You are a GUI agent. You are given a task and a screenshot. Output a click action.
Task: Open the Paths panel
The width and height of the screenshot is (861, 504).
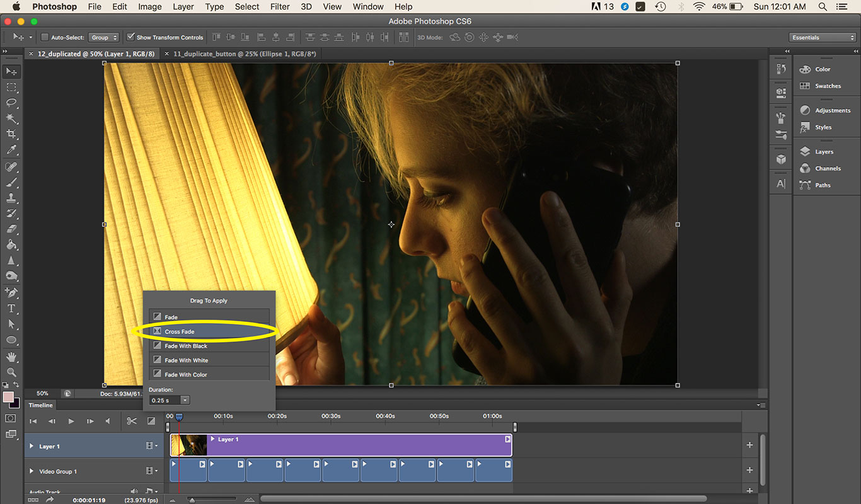823,185
